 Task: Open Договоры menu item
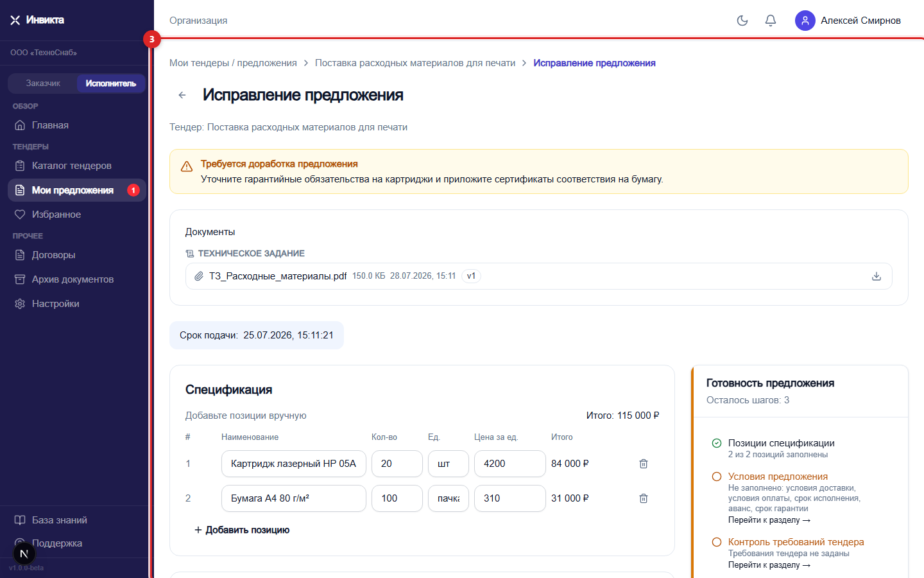tap(77, 255)
